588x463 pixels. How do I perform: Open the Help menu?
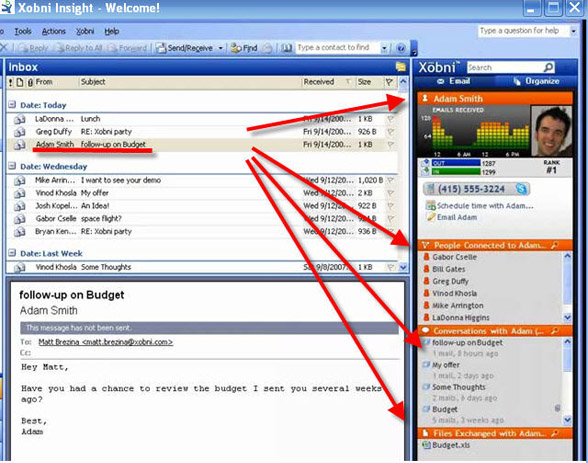tap(112, 31)
